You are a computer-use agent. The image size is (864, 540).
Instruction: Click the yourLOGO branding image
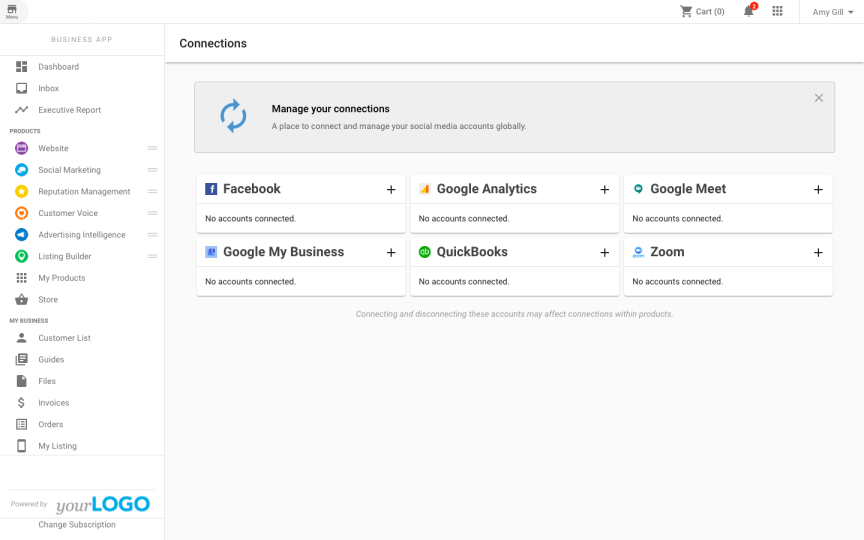click(x=103, y=504)
